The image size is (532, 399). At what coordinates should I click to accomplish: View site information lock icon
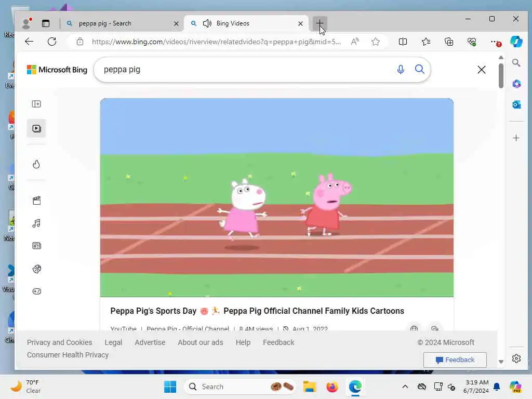point(80,42)
